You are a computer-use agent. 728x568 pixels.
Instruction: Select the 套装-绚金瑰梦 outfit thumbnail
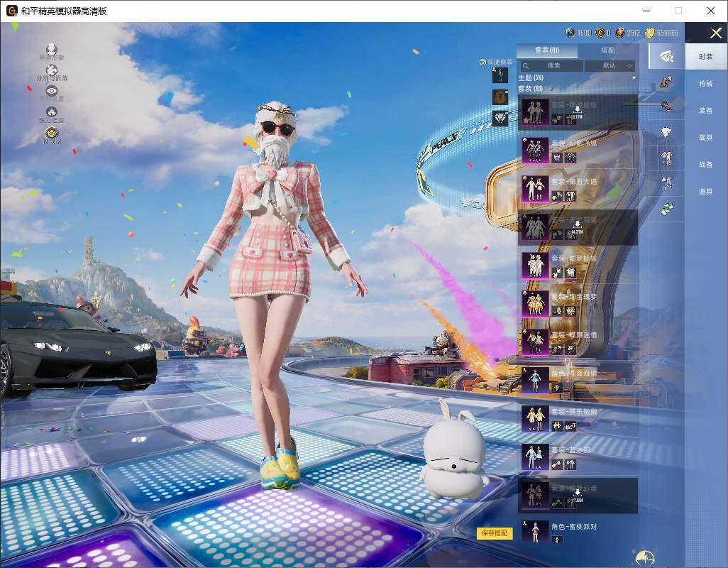pos(535,304)
